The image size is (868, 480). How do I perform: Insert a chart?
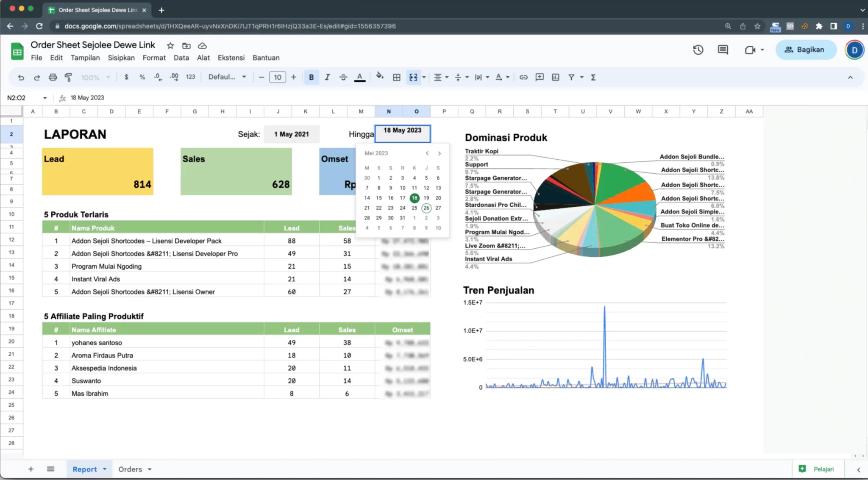(556, 77)
